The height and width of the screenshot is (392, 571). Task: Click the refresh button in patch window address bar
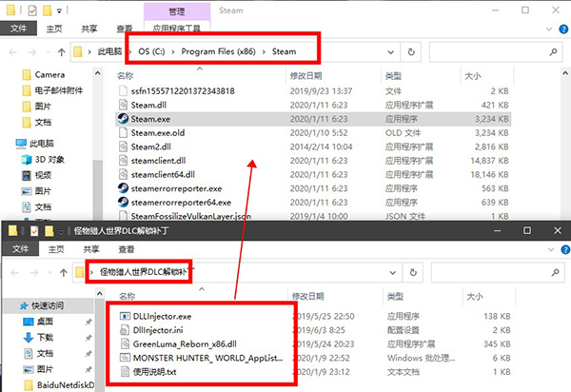413,272
